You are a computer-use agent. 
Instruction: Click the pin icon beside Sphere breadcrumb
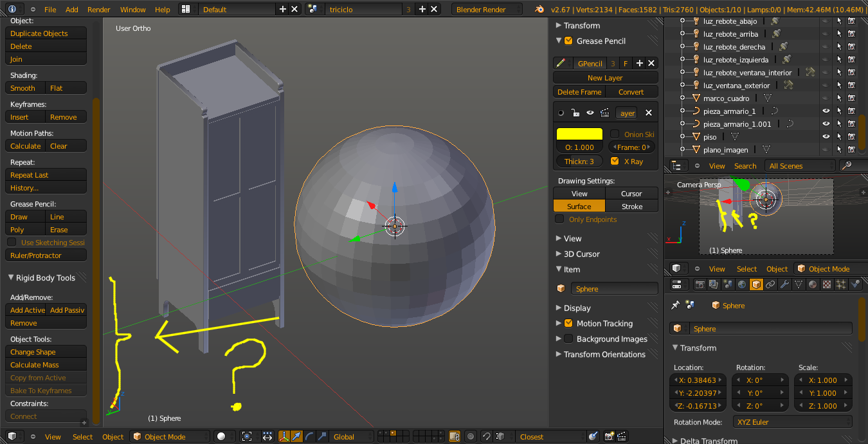tap(675, 305)
